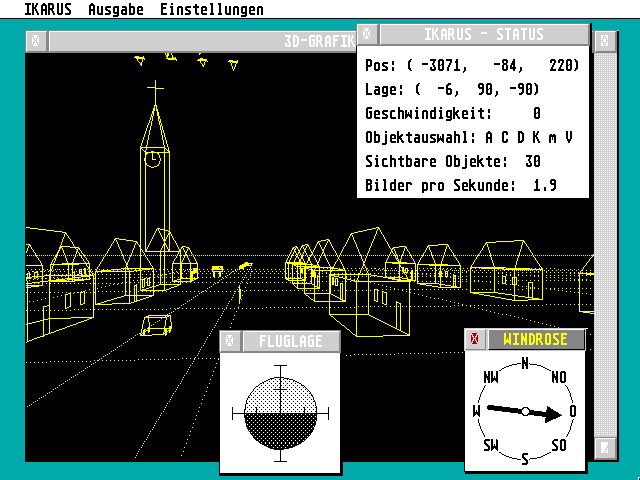Click the SW label on the compass

click(491, 445)
